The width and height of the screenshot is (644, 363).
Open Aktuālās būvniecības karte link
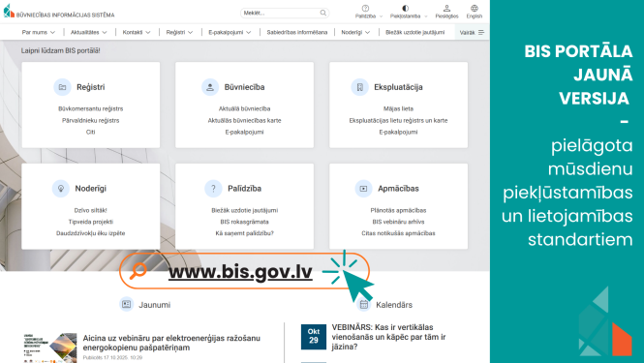pos(244,120)
